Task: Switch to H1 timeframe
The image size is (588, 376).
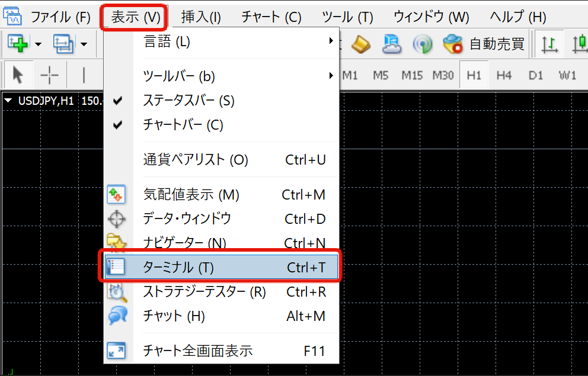Action: pyautogui.click(x=474, y=75)
